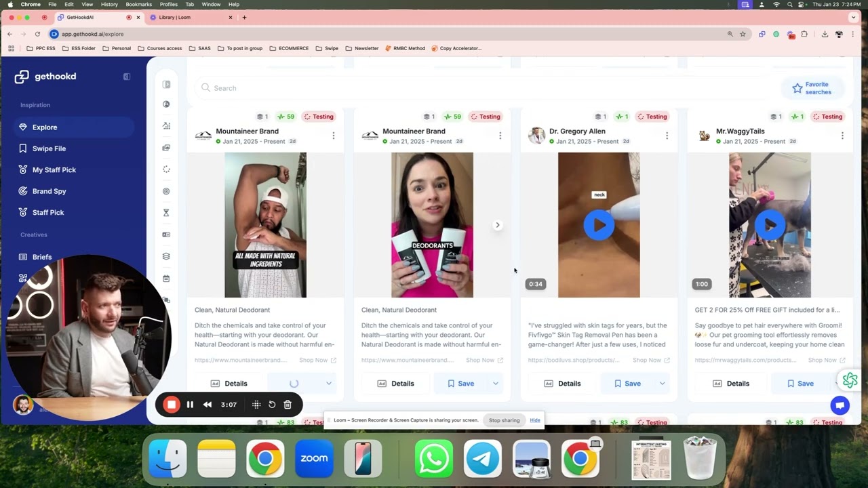Open Details on Dr. Gregory Allen card
Viewport: 868px width, 488px height.
click(562, 384)
